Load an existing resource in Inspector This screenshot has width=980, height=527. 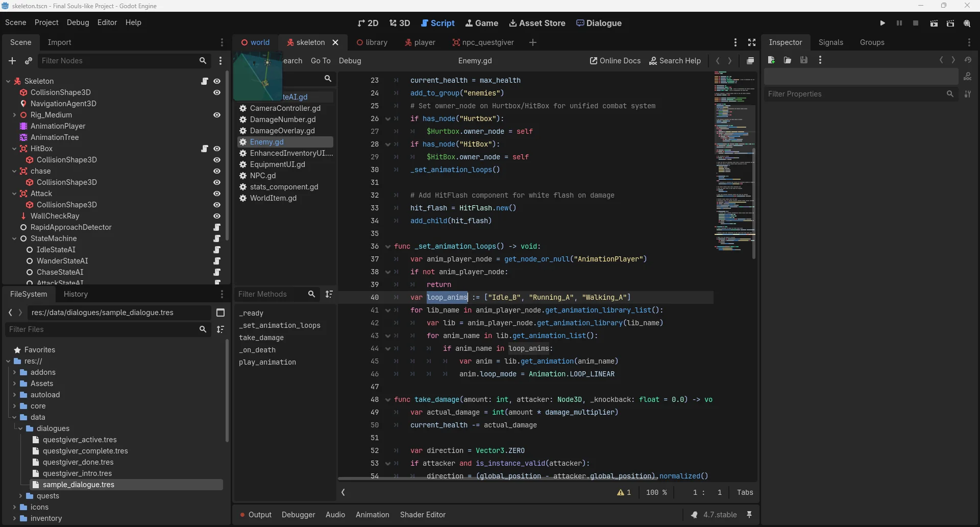(x=788, y=60)
